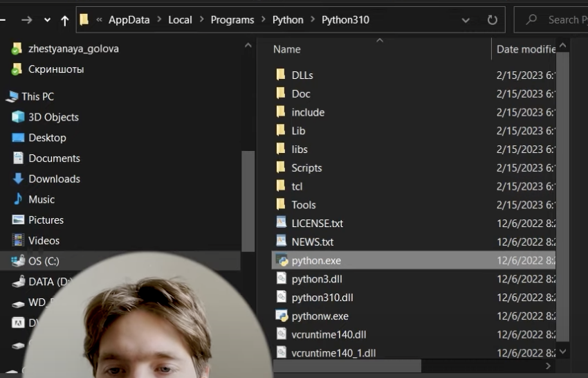
Task: Refresh the Python310 folder view
Action: [493, 20]
